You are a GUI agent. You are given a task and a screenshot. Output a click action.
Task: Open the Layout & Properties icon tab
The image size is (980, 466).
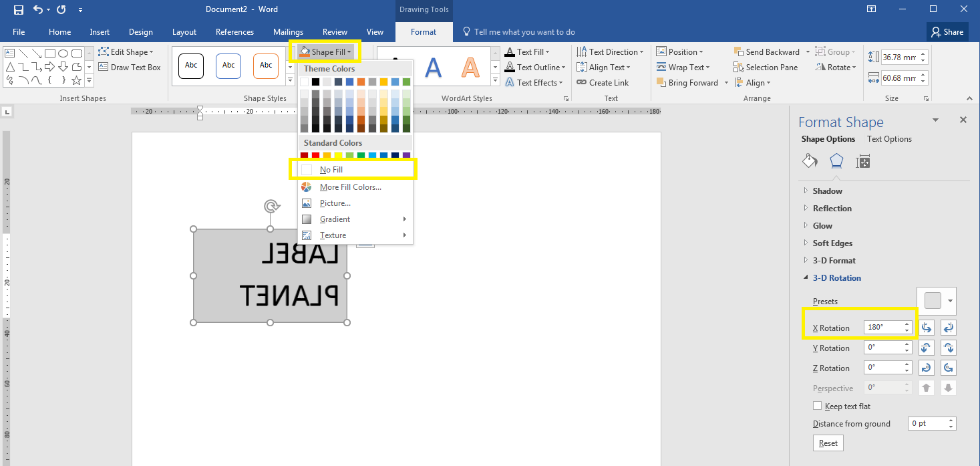click(862, 161)
